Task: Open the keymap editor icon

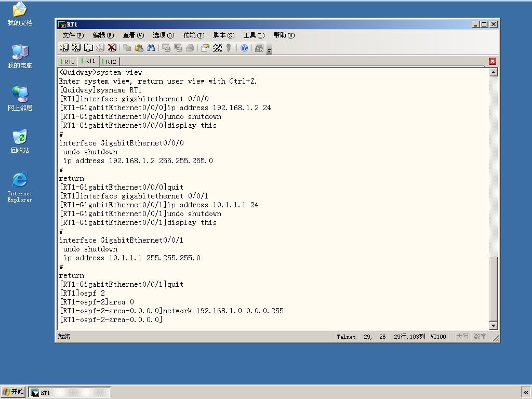Action: [217, 48]
